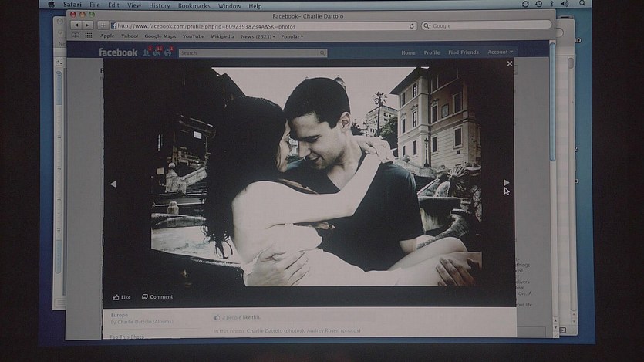The height and width of the screenshot is (362, 644).
Task: Open the File menu
Action: point(95,5)
